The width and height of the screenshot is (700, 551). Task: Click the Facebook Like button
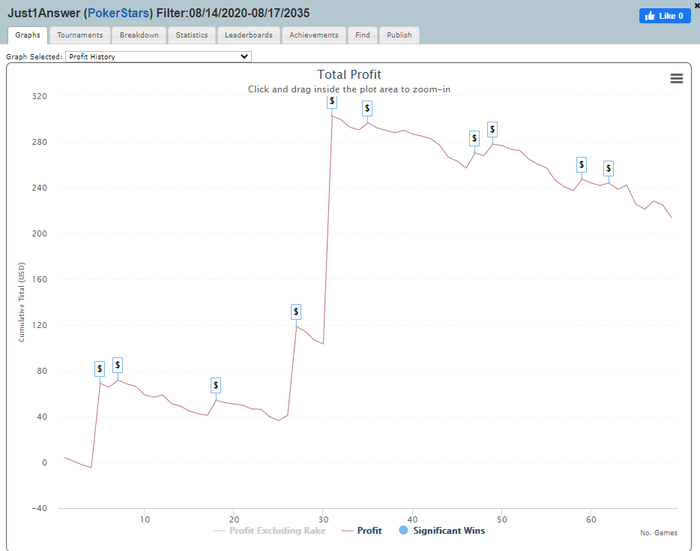tap(665, 16)
